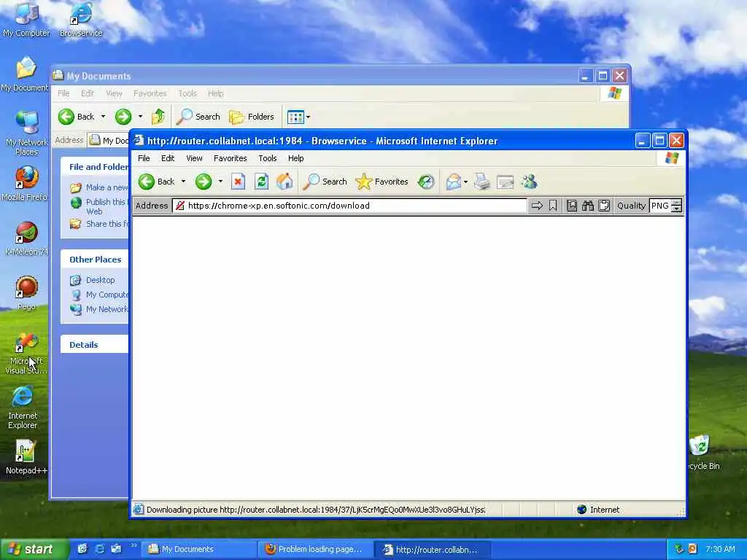Image resolution: width=747 pixels, height=560 pixels.
Task: Open File menu in Internet Explorer
Action: point(144,158)
